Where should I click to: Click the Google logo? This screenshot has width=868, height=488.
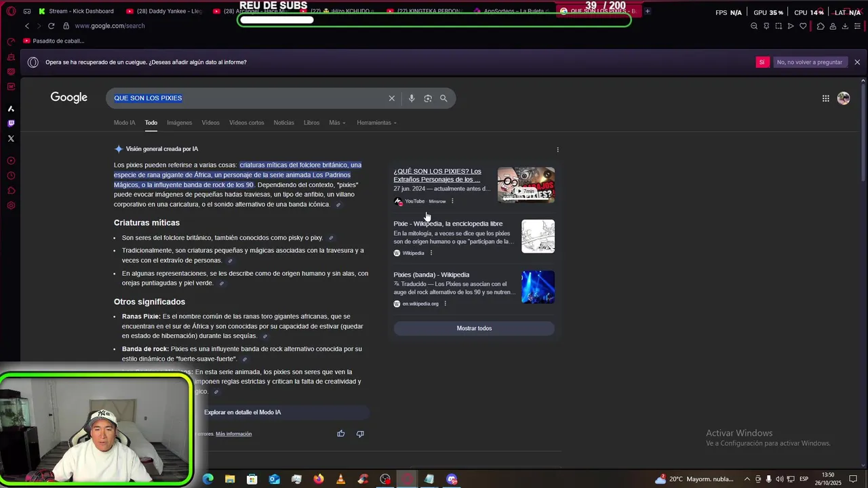point(69,98)
